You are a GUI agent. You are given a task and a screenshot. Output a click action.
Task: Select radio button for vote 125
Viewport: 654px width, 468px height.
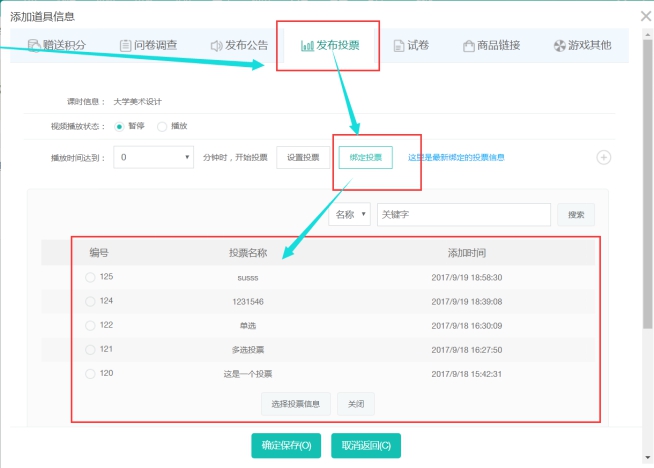90,277
